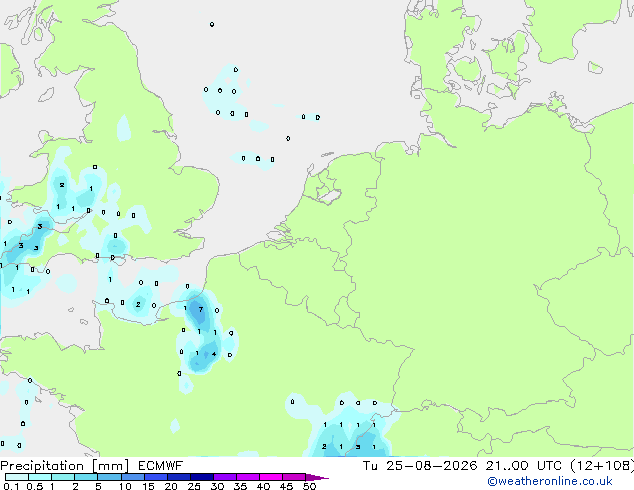The height and width of the screenshot is (490, 634).
Task: Click the 25–30 mm navy legend swatch
Action: coord(201,477)
